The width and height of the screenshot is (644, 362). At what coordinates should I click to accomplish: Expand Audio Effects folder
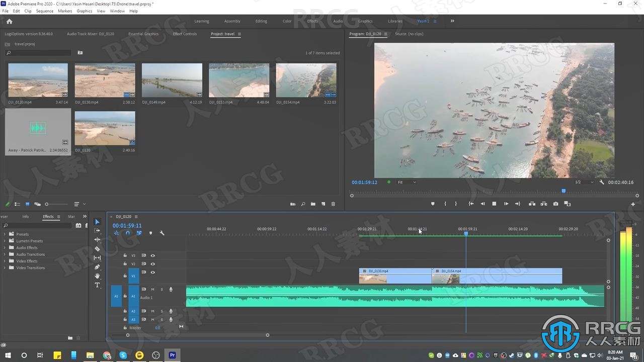tap(5, 248)
